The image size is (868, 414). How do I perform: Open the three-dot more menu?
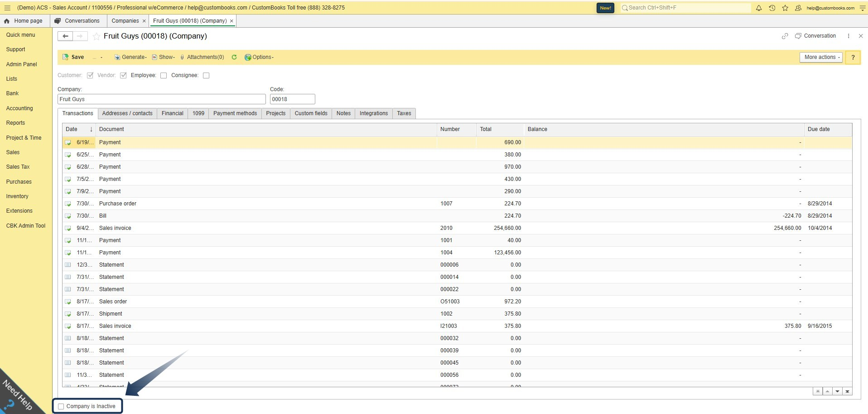pos(849,36)
